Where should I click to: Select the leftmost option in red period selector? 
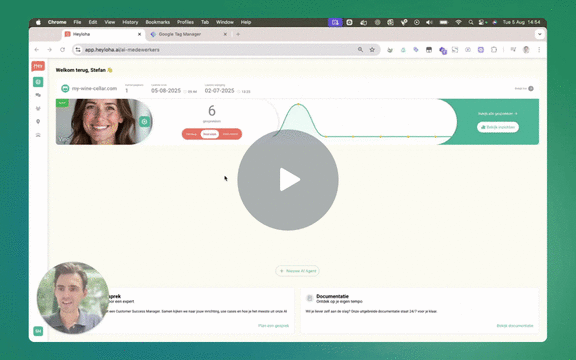(x=191, y=134)
